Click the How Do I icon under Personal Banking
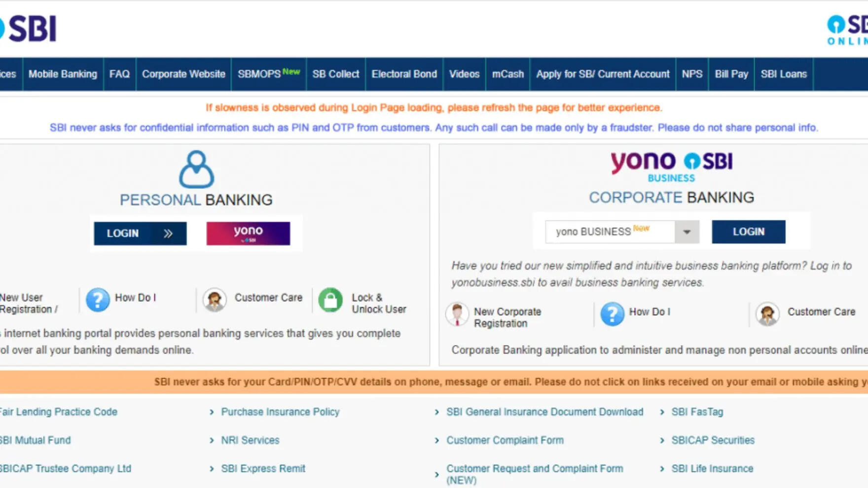The height and width of the screenshot is (488, 868). (98, 300)
